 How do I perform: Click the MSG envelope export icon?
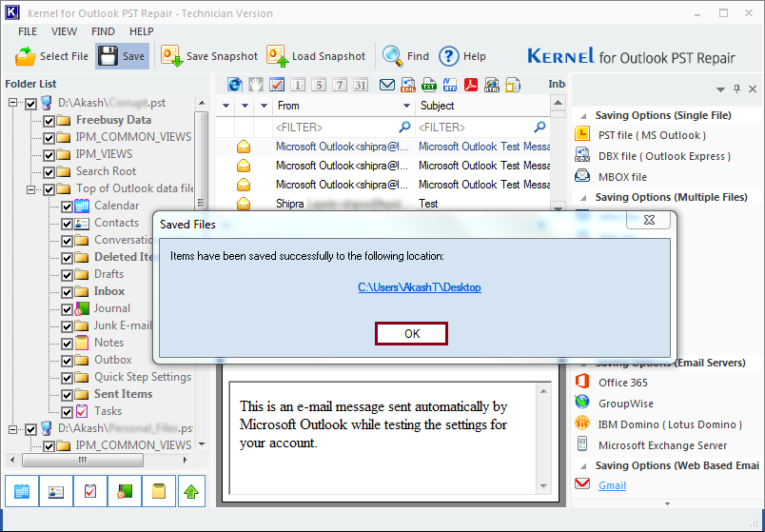[387, 85]
